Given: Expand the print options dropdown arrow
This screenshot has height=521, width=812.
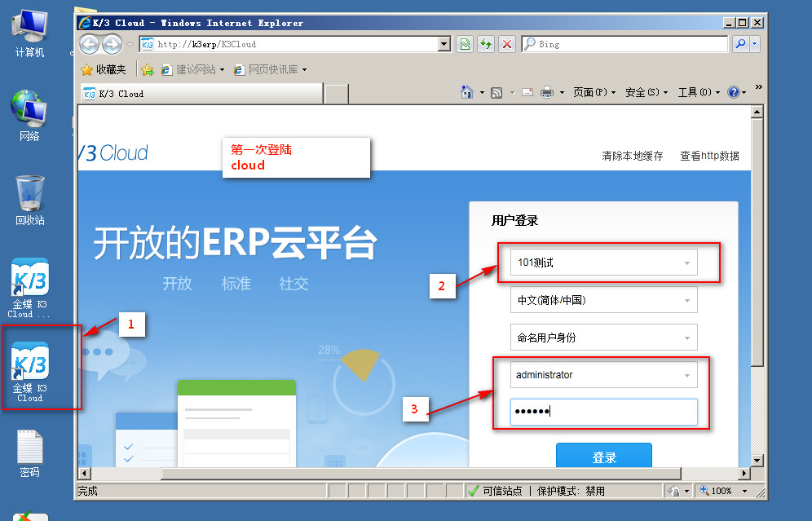Looking at the screenshot, I should tap(562, 93).
